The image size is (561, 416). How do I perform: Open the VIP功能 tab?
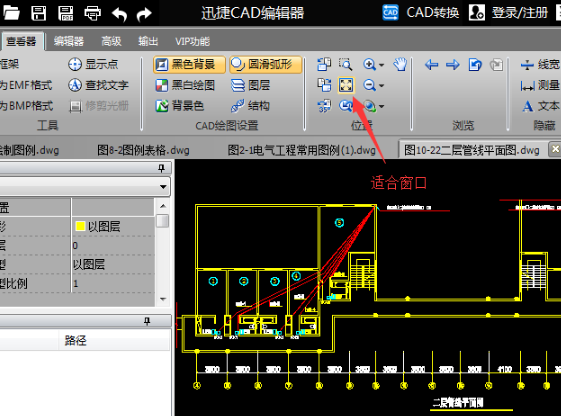(x=192, y=41)
